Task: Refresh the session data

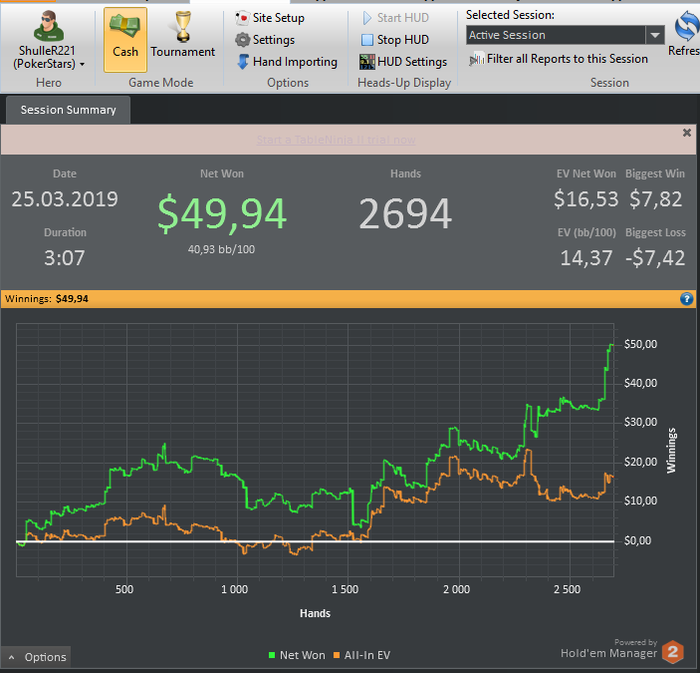Action: [686, 33]
